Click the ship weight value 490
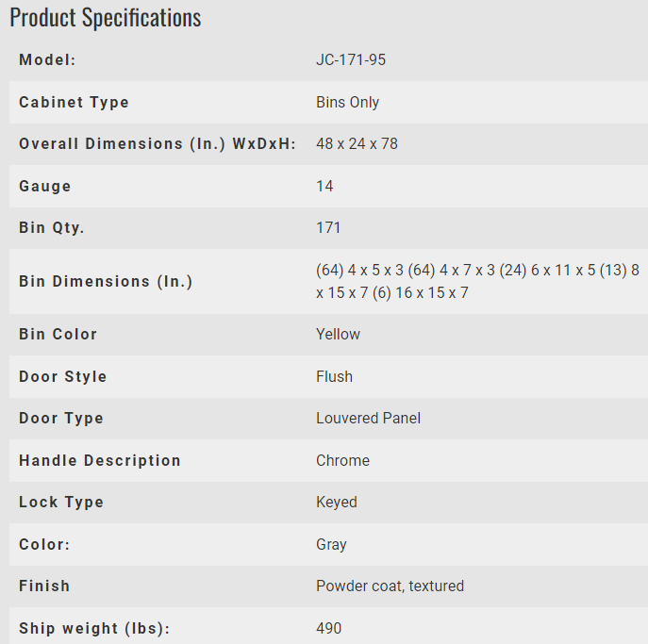Screen dimensions: 648x644 (328, 628)
